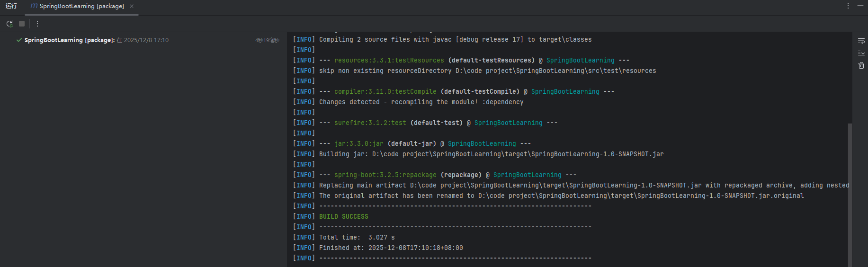Click the green success checkmark icon
Screen dimensions: 868x267
[x=19, y=40]
